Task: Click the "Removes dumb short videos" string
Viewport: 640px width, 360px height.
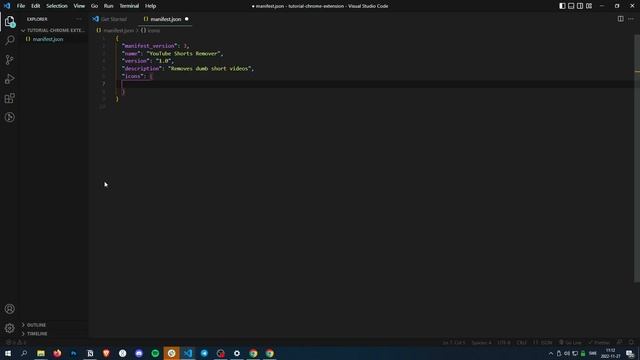Action: point(210,69)
